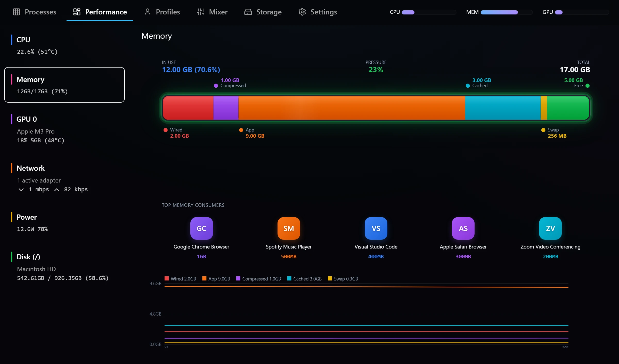
Task: Click the GPU usage bar in header
Action: click(x=582, y=12)
